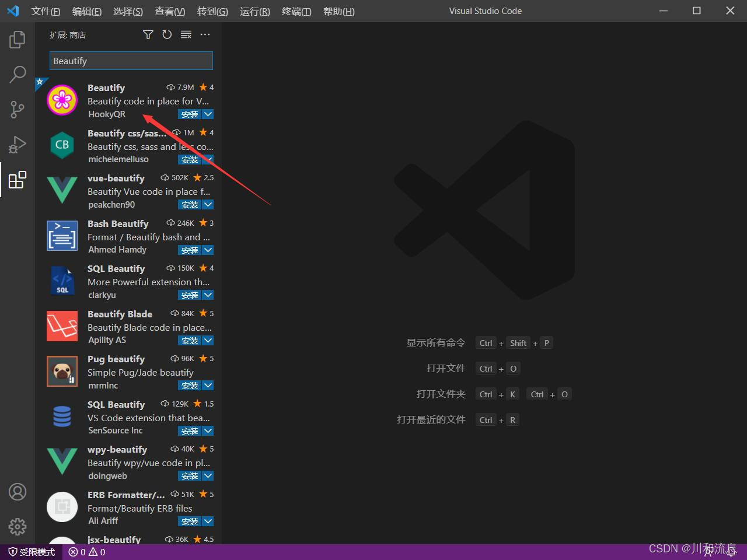Install the wpy-beautify extension

click(x=190, y=476)
